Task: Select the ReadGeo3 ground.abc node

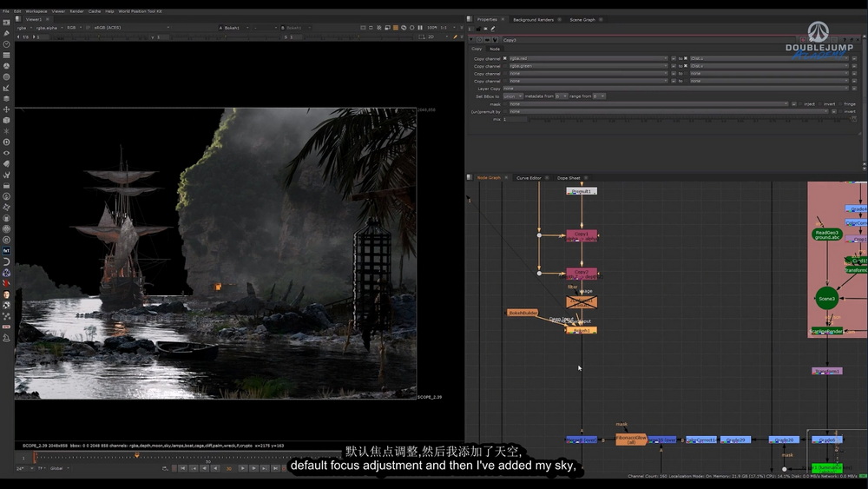Action: point(827,235)
